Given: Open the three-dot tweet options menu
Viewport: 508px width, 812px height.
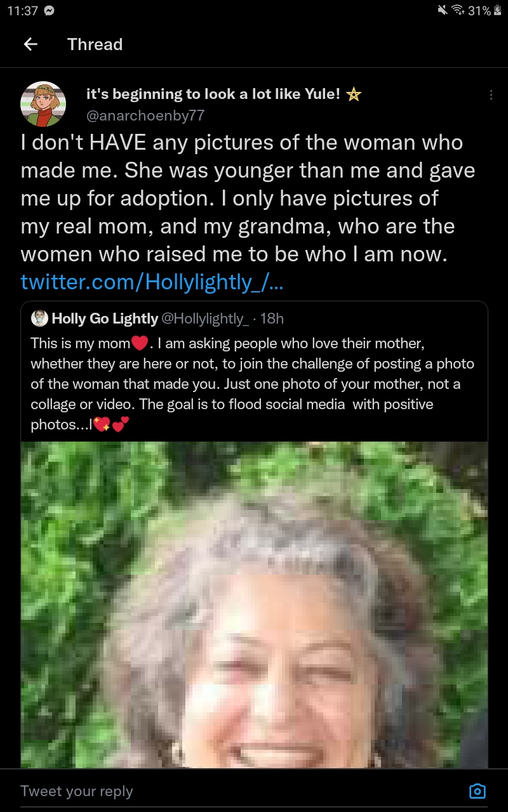Looking at the screenshot, I should pos(491,95).
